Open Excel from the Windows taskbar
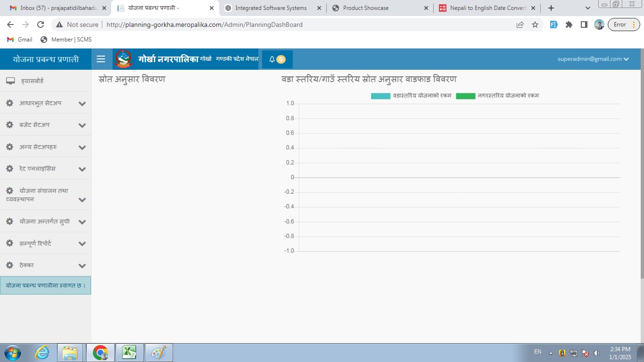Image resolution: width=644 pixels, height=362 pixels. 130,352
